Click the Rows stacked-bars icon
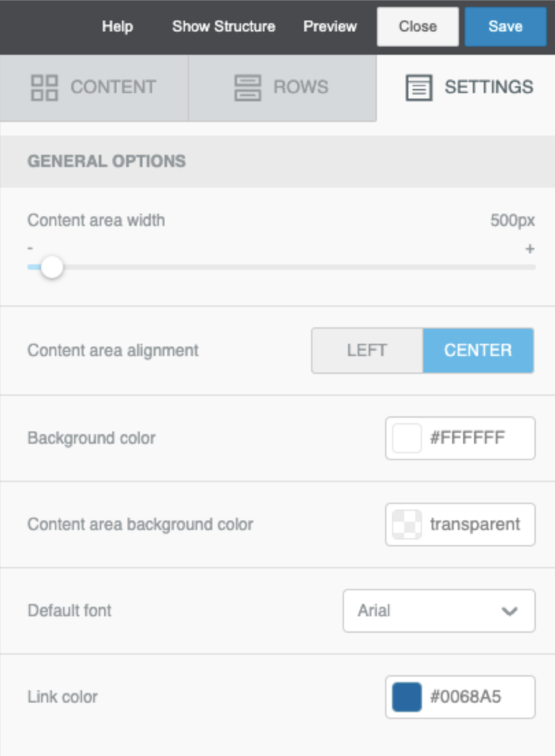555x756 pixels. [x=247, y=88]
